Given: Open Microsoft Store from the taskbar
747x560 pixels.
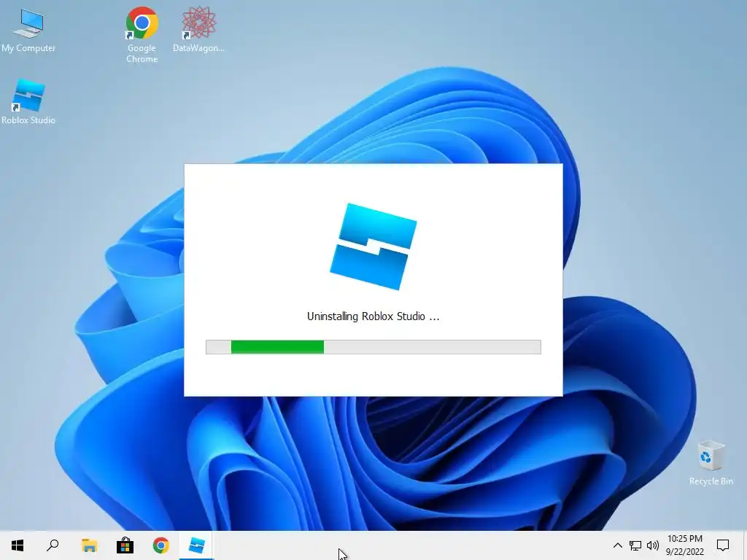Looking at the screenshot, I should pos(125,545).
